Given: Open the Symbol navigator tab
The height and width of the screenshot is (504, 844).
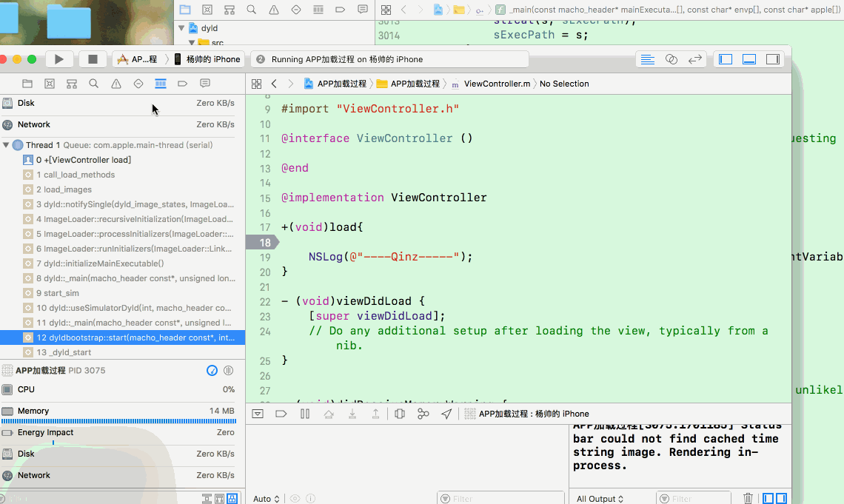Looking at the screenshot, I should (72, 84).
